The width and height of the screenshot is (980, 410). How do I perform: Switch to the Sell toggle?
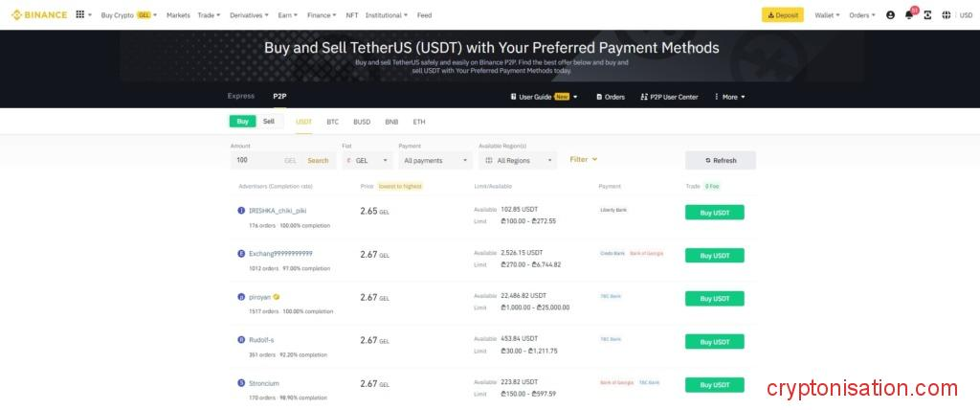pos(269,122)
